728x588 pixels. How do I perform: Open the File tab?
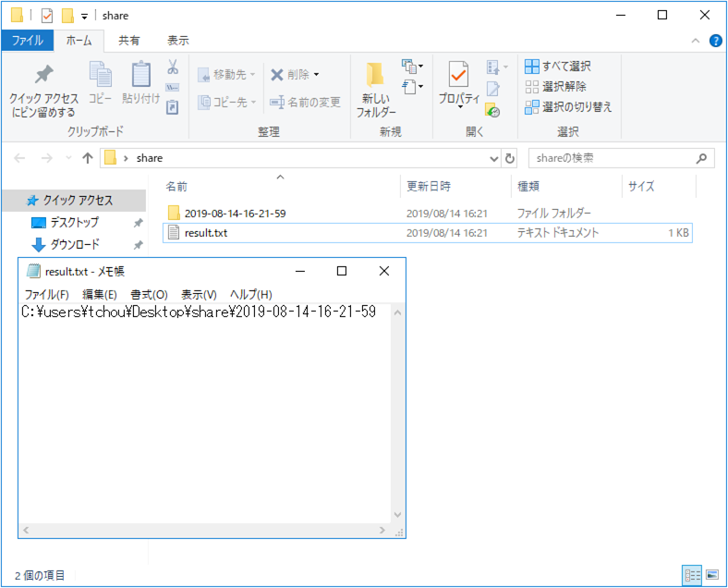pyautogui.click(x=28, y=41)
